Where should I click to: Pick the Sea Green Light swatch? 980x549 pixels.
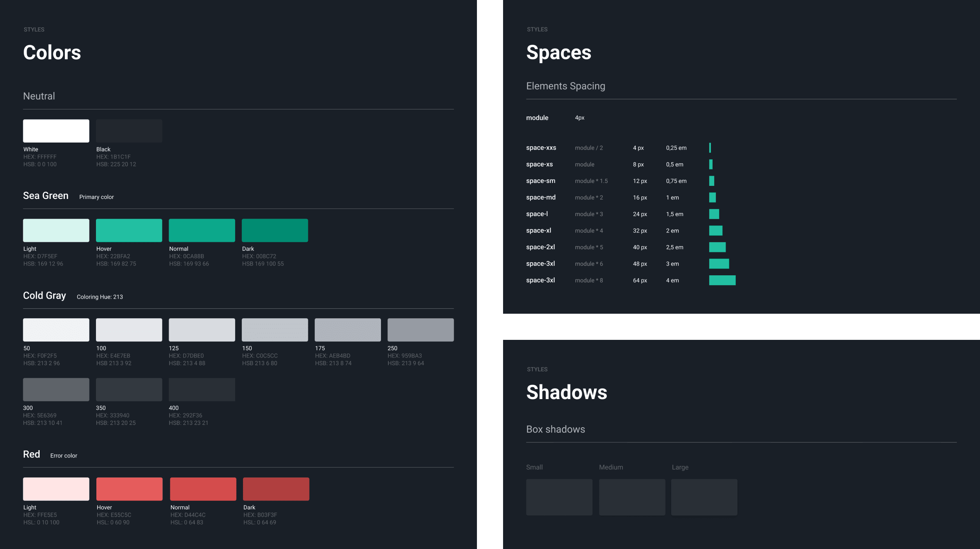[x=56, y=230]
